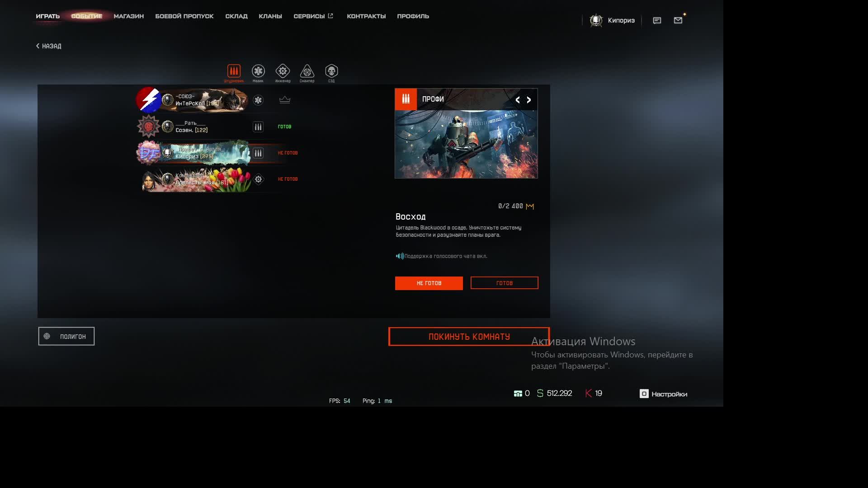Click the right arrow near ПРОФИ
Image resolution: width=868 pixels, height=488 pixels.
pos(528,100)
